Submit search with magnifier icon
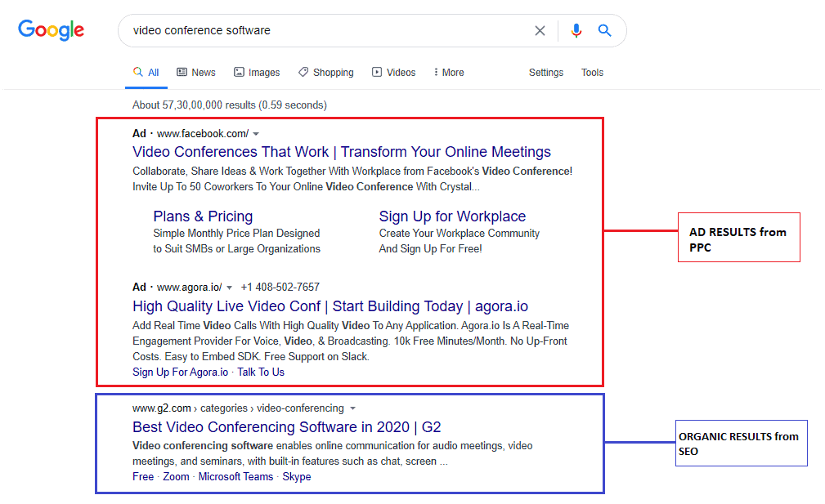This screenshot has height=504, width=825. point(604,30)
